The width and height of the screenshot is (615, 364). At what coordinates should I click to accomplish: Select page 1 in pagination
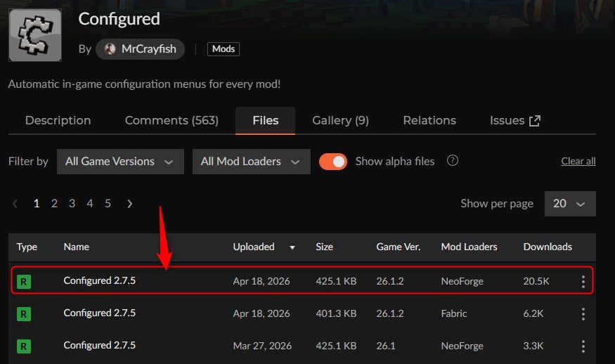(37, 204)
